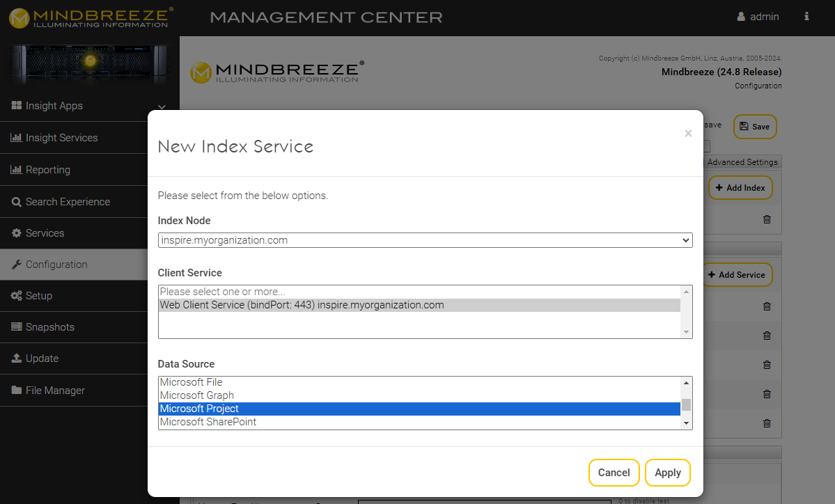Screen dimensions: 835x504
Task: Click first trash icon under Add Service
Action: tap(767, 306)
